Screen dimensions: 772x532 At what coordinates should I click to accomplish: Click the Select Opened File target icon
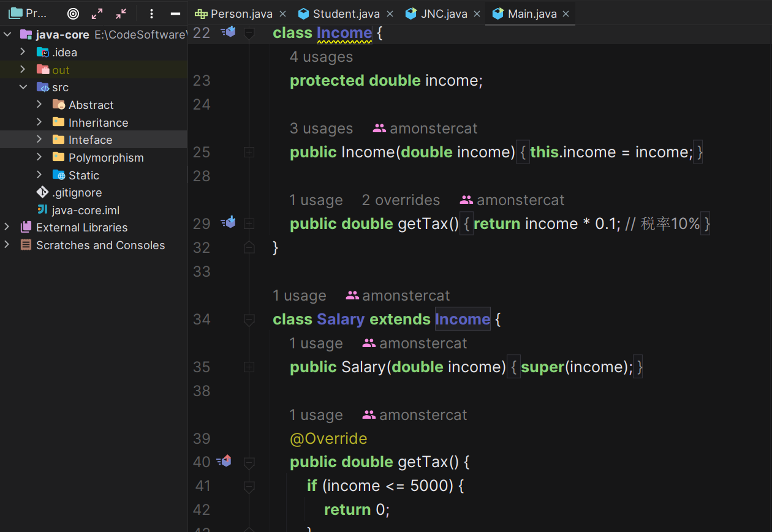point(73,13)
